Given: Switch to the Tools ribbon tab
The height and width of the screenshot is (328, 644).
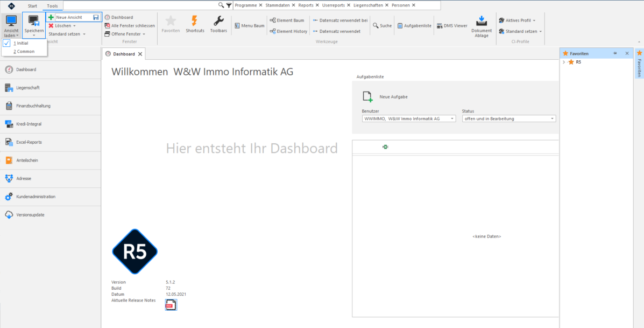Looking at the screenshot, I should click(x=53, y=6).
